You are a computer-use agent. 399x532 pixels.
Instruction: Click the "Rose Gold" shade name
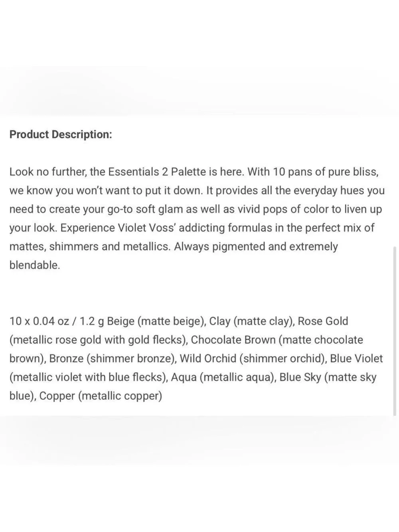323,321
